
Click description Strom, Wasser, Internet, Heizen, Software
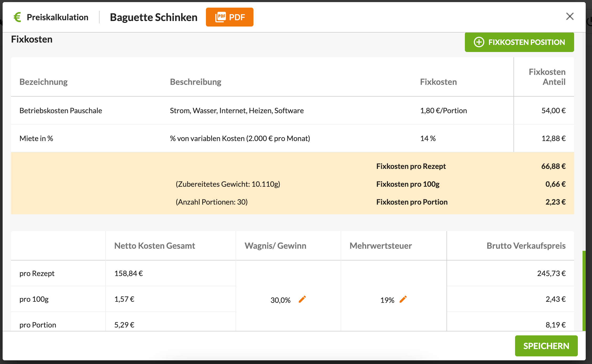[237, 111]
